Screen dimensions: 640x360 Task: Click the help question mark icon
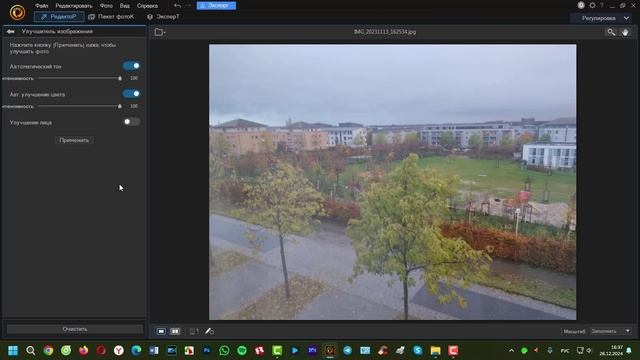pos(602,5)
